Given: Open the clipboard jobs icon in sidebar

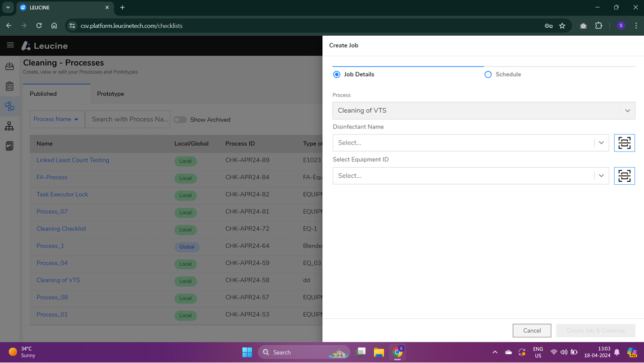Looking at the screenshot, I should 10,86.
